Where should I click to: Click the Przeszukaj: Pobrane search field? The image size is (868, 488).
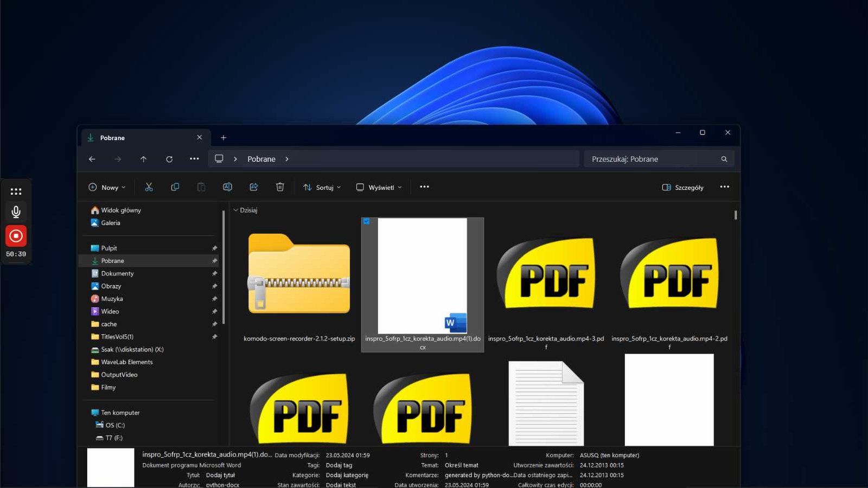tap(659, 159)
